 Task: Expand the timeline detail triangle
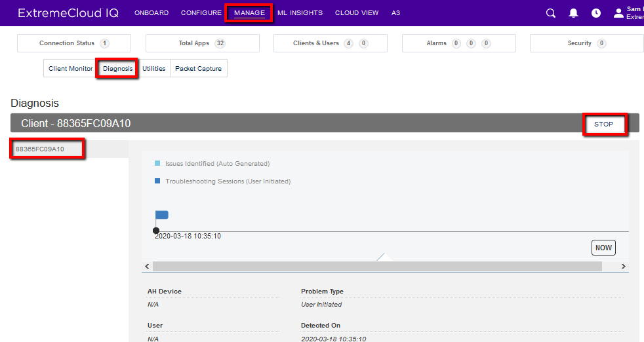[x=385, y=257]
